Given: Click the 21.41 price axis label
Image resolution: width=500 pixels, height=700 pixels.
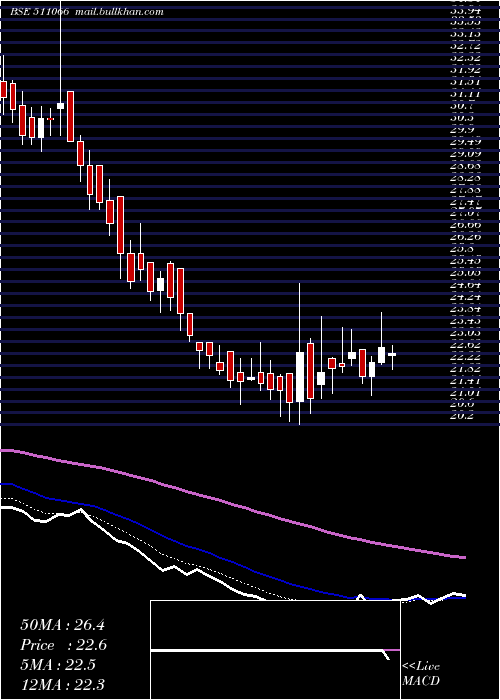Looking at the screenshot, I should pyautogui.click(x=466, y=381).
